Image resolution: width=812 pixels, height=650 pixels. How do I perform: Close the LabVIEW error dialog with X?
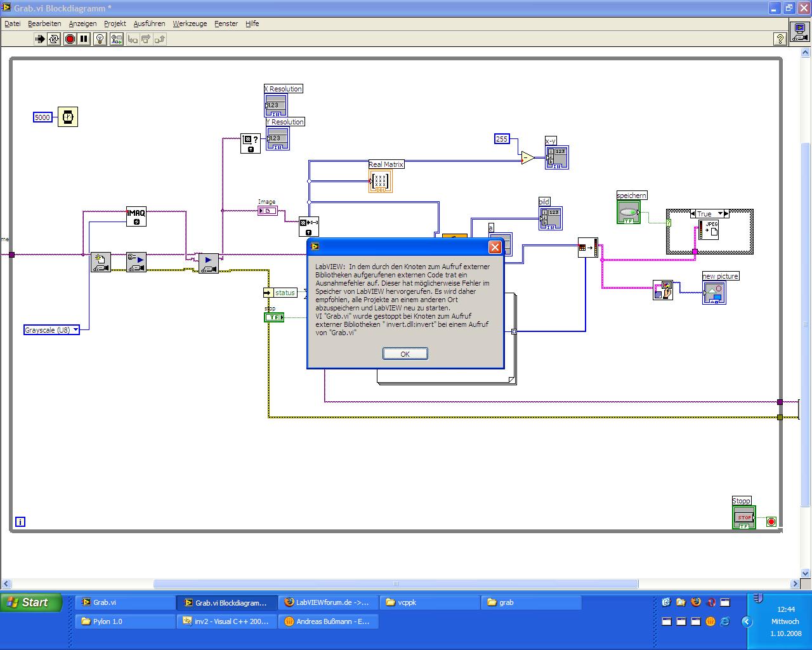coord(495,247)
